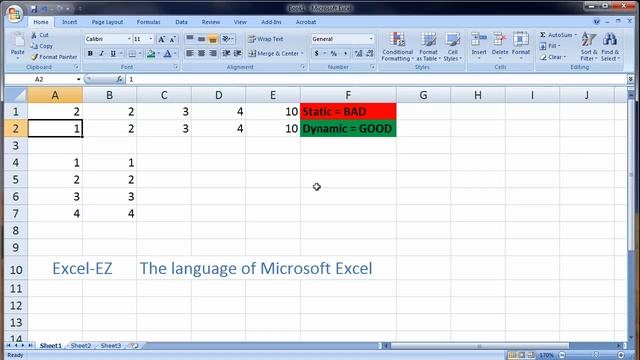The height and width of the screenshot is (360, 640).
Task: Select the green 'Dynamic = GOOD' cell
Action: tap(348, 129)
